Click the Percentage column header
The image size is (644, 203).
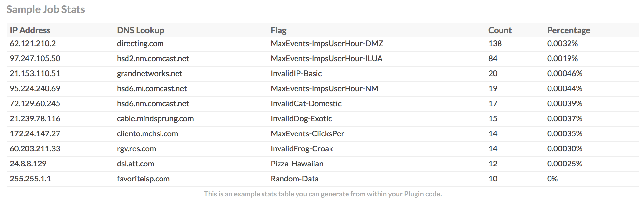(568, 30)
